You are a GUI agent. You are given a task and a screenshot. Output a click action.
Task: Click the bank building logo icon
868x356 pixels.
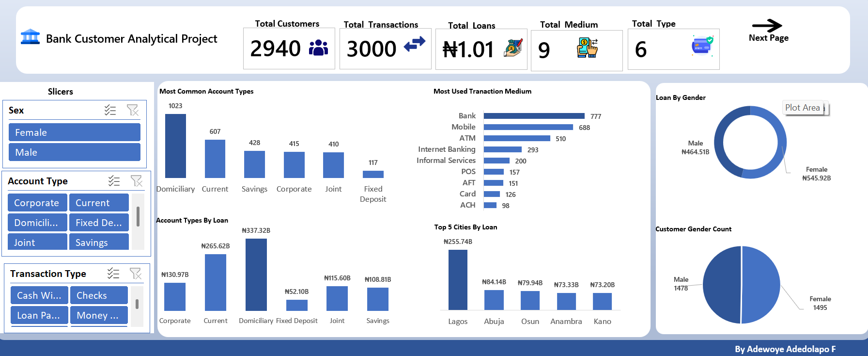[x=30, y=36]
